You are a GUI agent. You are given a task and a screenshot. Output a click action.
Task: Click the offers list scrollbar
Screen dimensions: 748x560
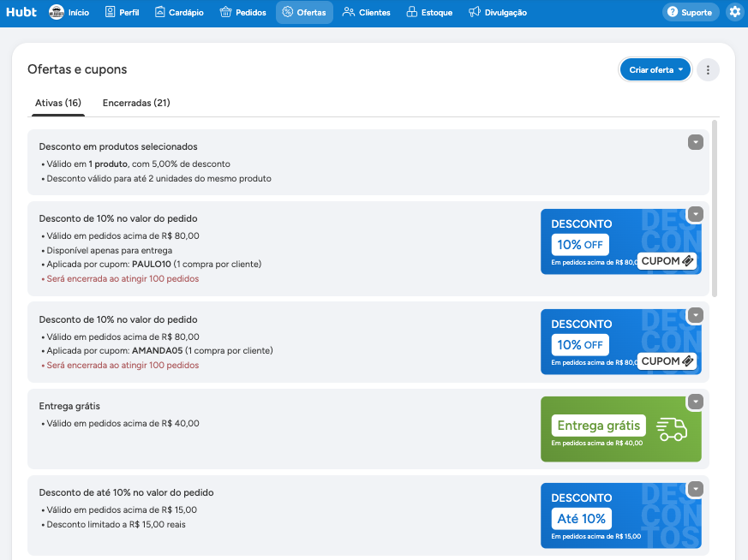click(x=714, y=209)
